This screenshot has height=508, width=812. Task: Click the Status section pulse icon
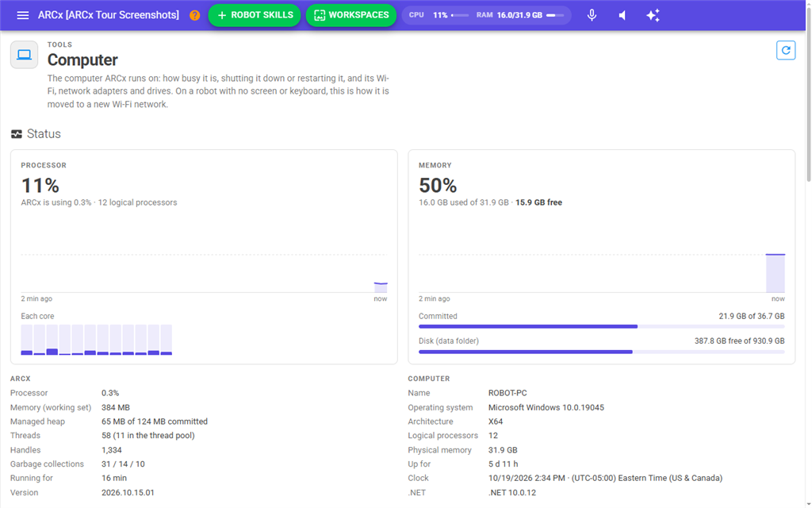tap(17, 134)
